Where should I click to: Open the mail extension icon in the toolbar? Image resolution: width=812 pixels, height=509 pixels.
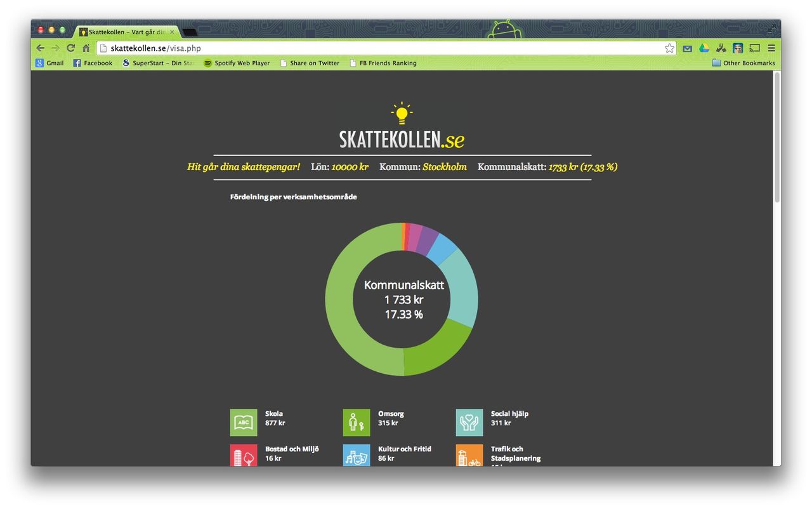tap(687, 48)
